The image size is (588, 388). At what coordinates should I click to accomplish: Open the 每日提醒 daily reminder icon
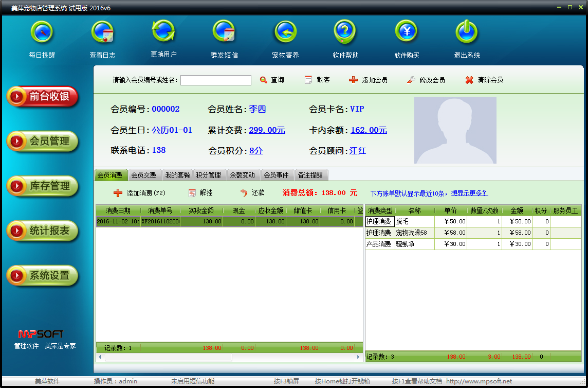click(x=42, y=33)
